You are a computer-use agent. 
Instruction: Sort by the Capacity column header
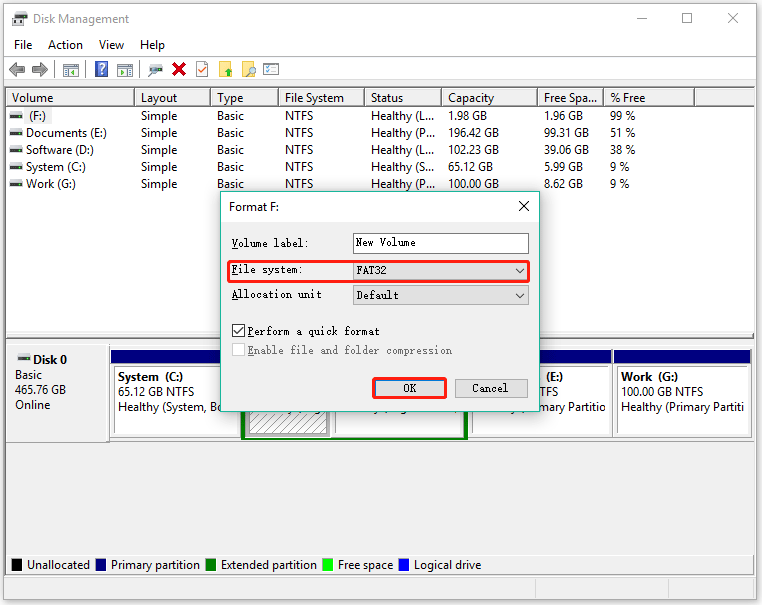(x=489, y=98)
